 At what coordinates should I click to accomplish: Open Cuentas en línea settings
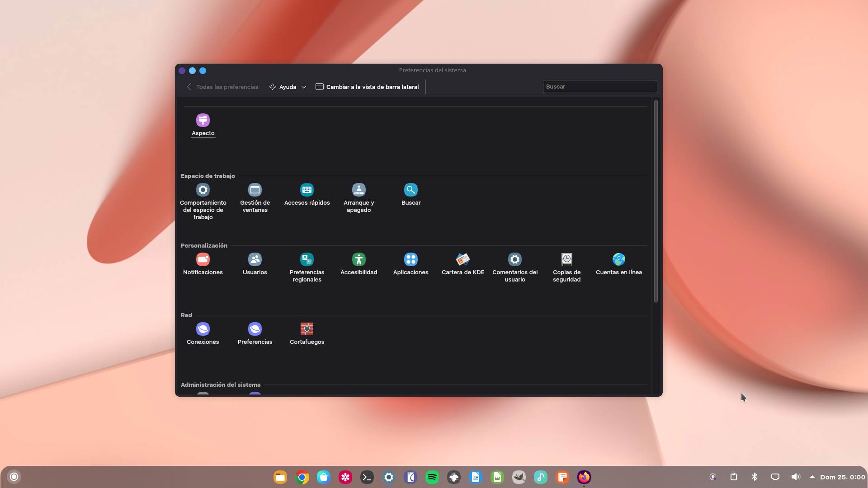619,264
